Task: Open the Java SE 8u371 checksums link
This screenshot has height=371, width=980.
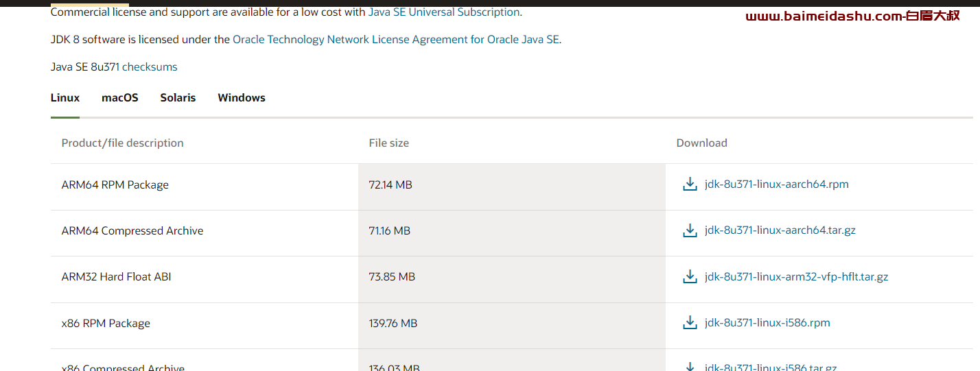Action: pyautogui.click(x=150, y=67)
